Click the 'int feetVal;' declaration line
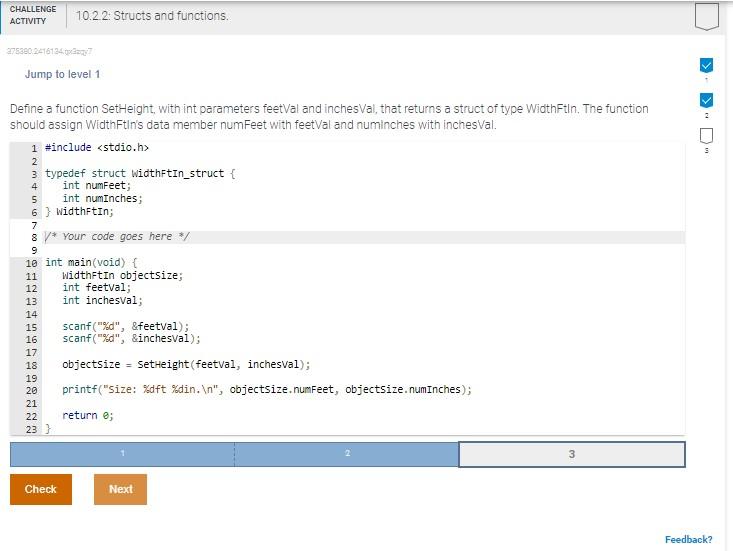Screen dimensions: 733x551 [x=97, y=287]
